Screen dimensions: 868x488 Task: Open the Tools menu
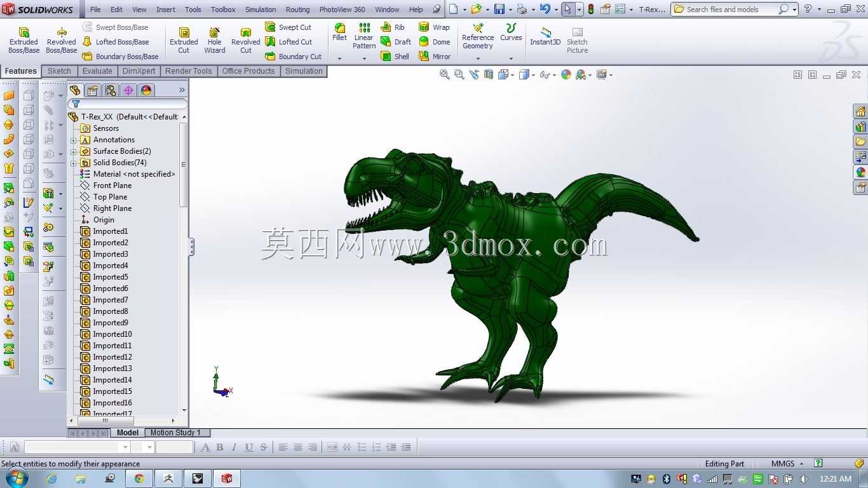click(193, 10)
